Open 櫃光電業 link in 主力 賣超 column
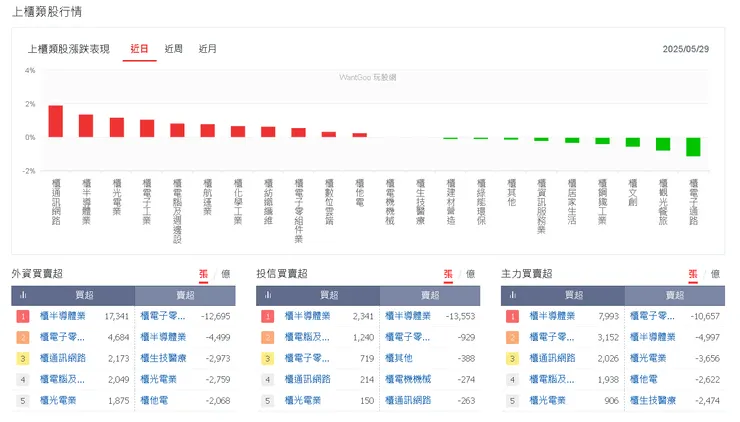740x422 pixels. click(x=648, y=358)
